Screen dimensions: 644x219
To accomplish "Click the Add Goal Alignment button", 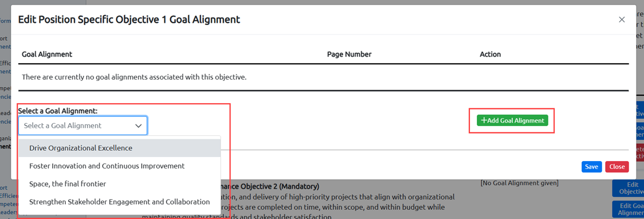I will click(512, 120).
